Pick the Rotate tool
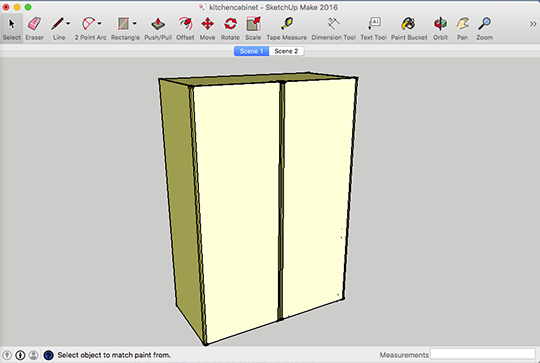The height and width of the screenshot is (363, 540). pos(230,28)
